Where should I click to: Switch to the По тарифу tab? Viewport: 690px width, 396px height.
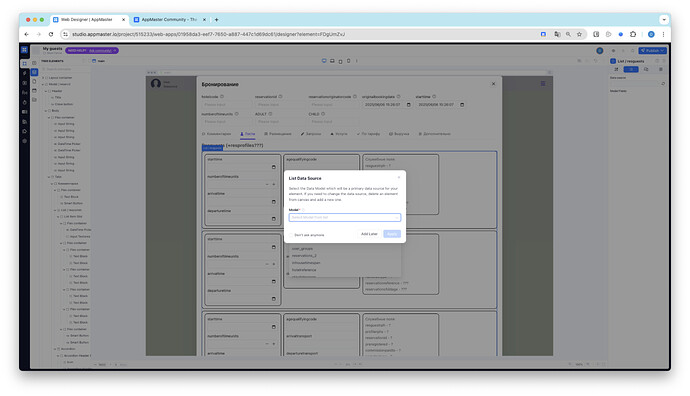click(368, 134)
